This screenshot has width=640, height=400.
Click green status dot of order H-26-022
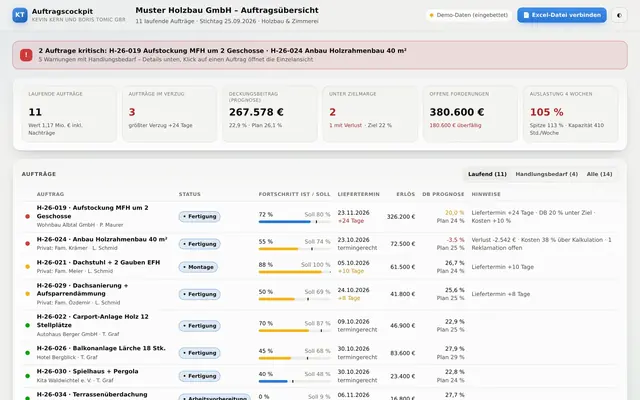[x=27, y=325]
